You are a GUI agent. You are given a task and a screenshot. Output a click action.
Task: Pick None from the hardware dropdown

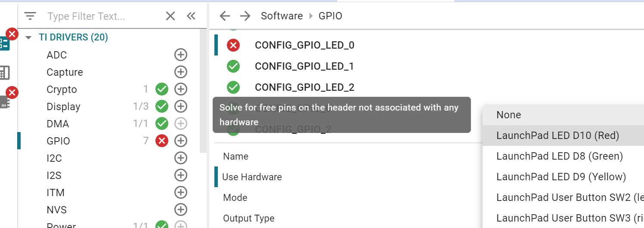508,115
